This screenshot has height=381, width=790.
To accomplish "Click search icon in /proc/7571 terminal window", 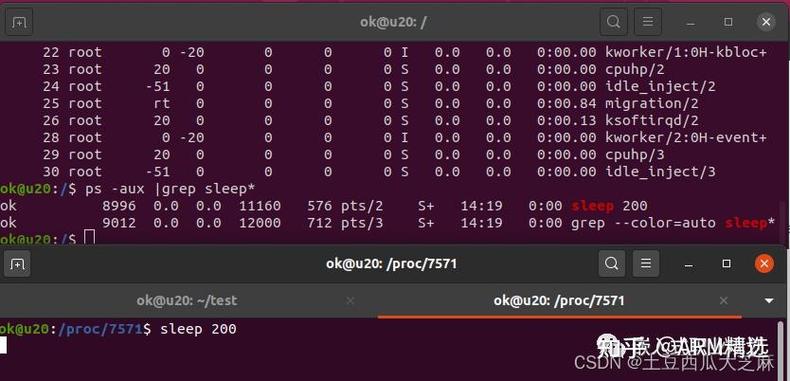I will (612, 264).
